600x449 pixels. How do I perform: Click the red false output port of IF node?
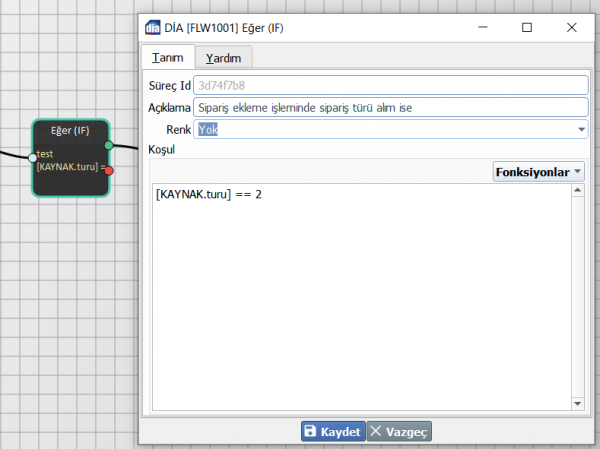click(109, 170)
